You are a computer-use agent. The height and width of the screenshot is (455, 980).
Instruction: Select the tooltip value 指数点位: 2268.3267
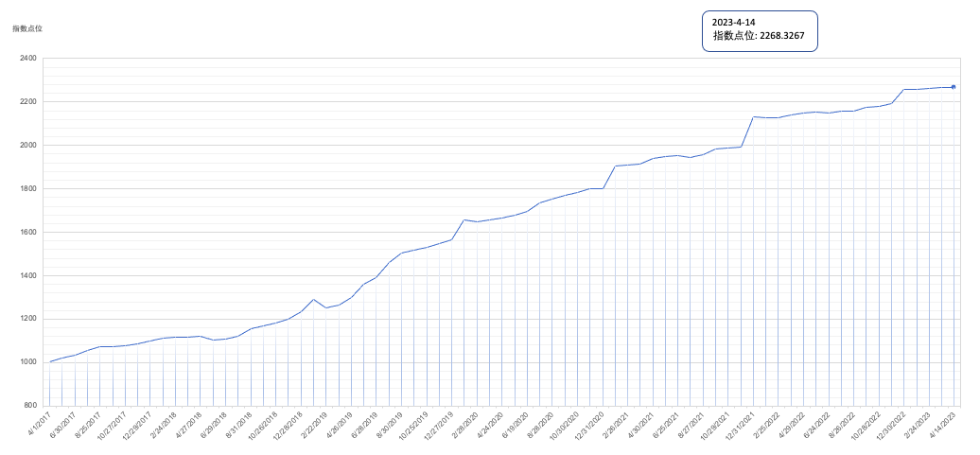[x=759, y=36]
